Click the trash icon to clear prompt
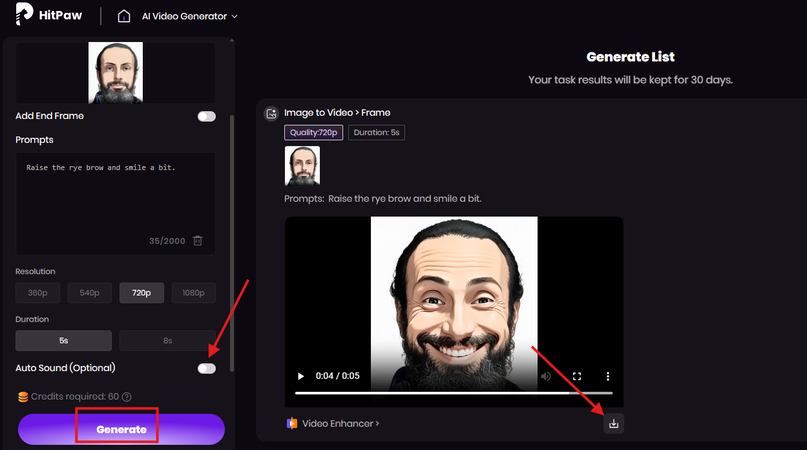This screenshot has width=807, height=450. 198,240
